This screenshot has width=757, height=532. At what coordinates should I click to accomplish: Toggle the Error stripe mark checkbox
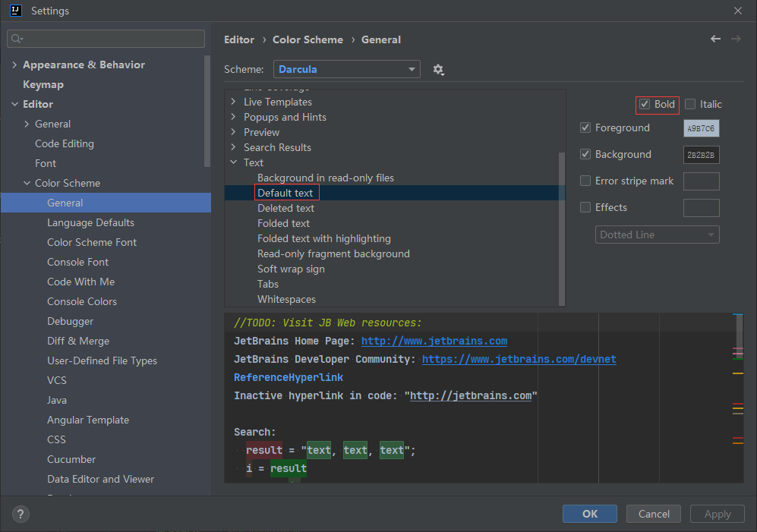[x=585, y=181]
